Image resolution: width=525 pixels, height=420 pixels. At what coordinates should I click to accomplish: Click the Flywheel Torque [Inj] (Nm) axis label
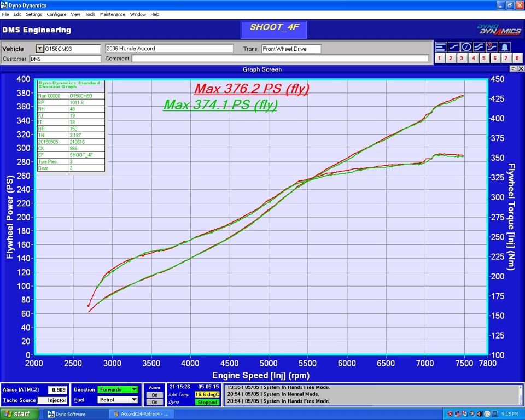[x=511, y=217]
